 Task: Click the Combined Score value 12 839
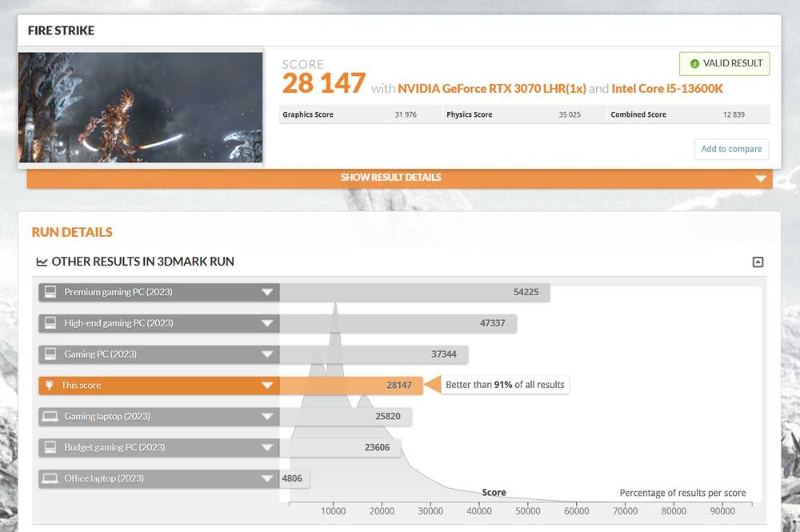[x=734, y=114]
